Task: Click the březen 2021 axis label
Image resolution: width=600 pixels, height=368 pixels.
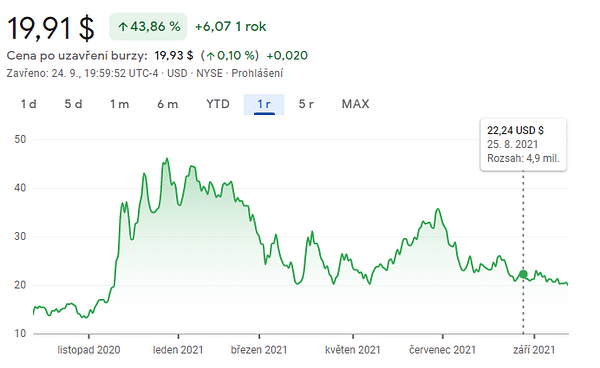Action: tap(259, 350)
